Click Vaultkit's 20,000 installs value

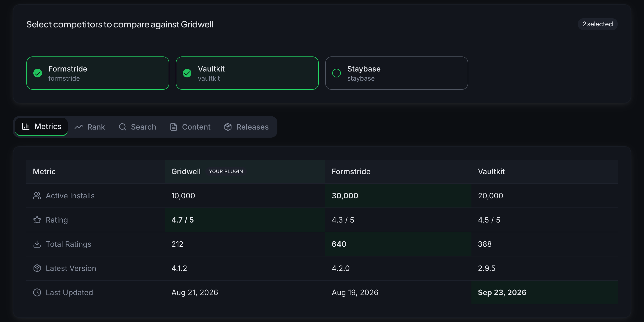click(491, 196)
